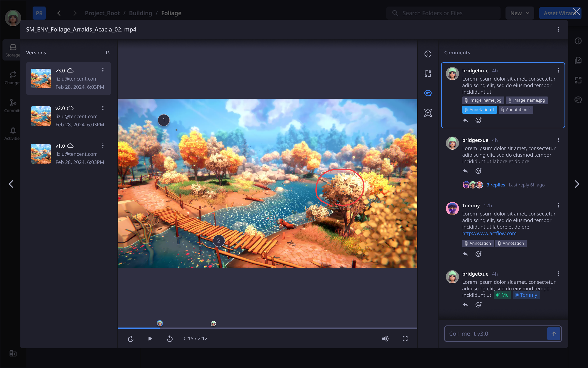Add emoji reaction to bridgetxue's first comment
The width and height of the screenshot is (588, 368).
point(478,120)
